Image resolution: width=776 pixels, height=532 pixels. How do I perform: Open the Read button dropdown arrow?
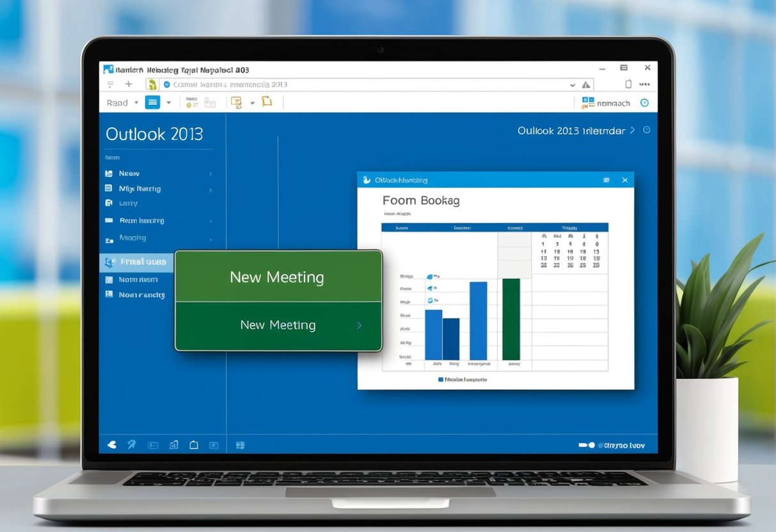(x=136, y=103)
